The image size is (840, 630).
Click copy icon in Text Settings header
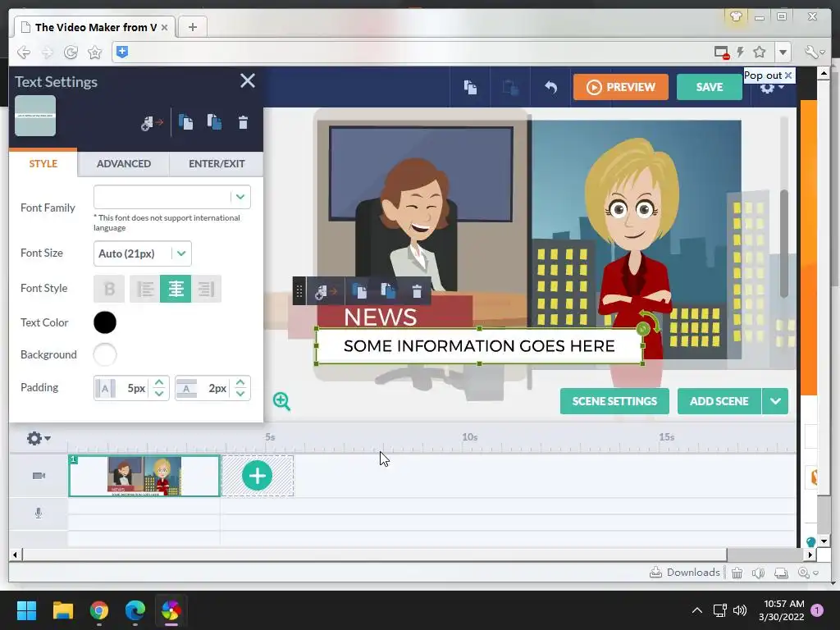pyautogui.click(x=186, y=123)
